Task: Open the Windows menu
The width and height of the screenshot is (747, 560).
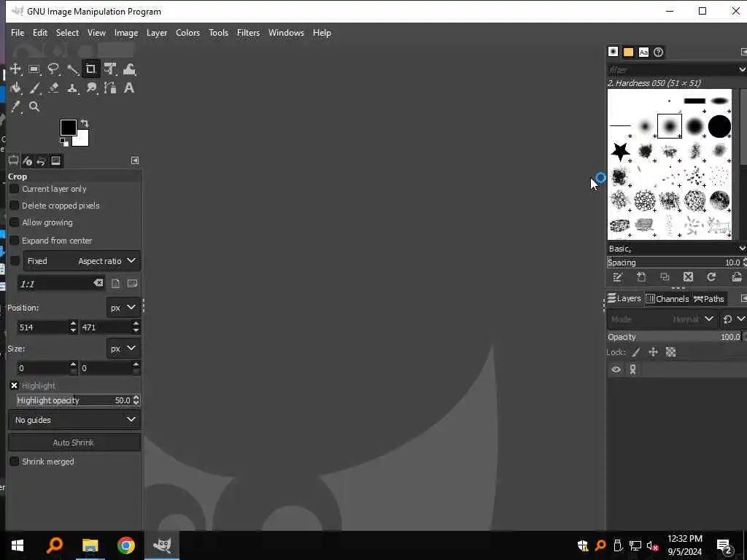Action: tap(286, 33)
